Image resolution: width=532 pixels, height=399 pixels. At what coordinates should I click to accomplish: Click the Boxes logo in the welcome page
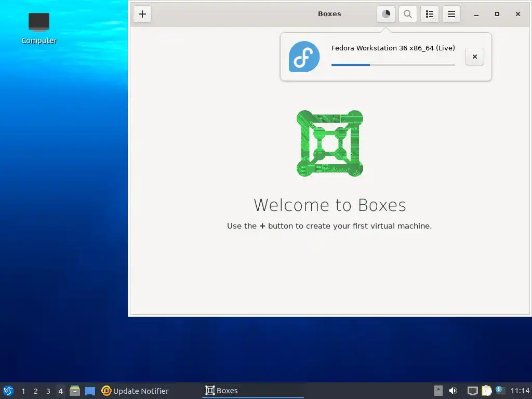pos(330,143)
